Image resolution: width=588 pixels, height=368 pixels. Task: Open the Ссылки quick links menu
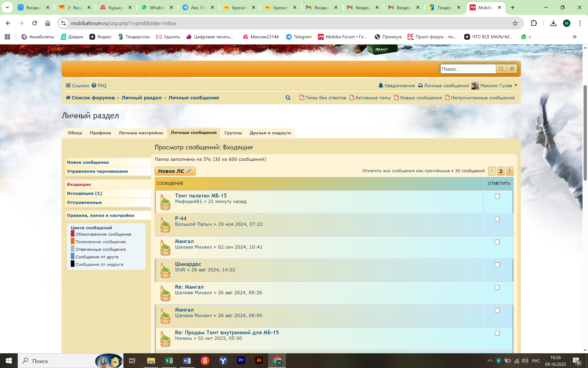point(77,86)
